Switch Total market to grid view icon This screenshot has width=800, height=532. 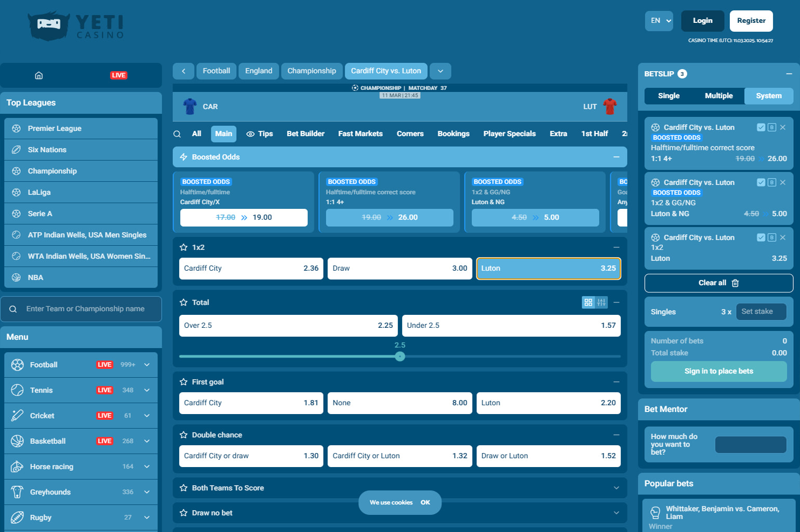tap(588, 302)
